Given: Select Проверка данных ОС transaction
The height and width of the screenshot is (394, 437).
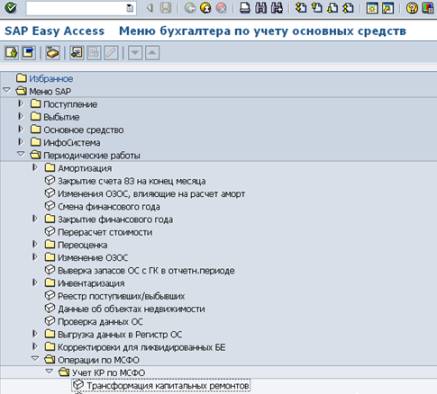Looking at the screenshot, I should click(94, 322).
